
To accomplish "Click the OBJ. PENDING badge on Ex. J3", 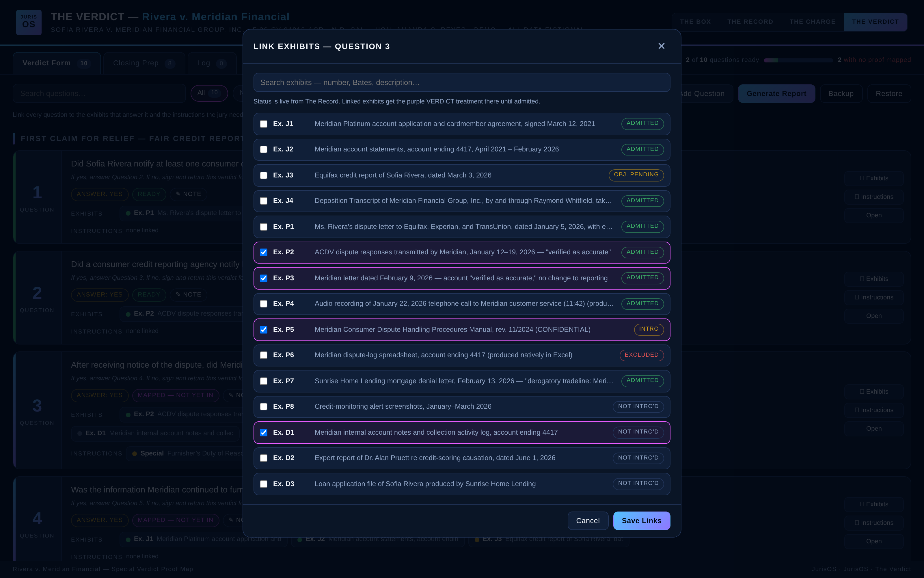I will pos(636,175).
